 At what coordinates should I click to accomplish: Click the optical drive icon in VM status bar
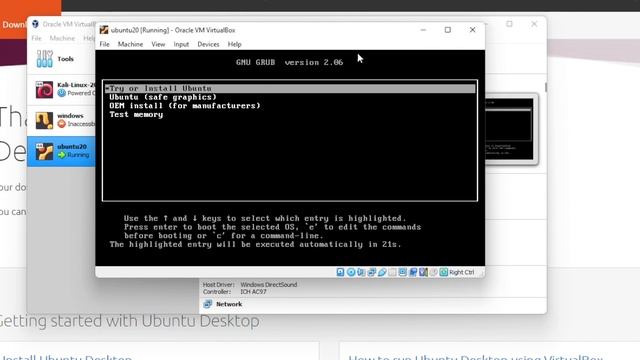tap(351, 272)
